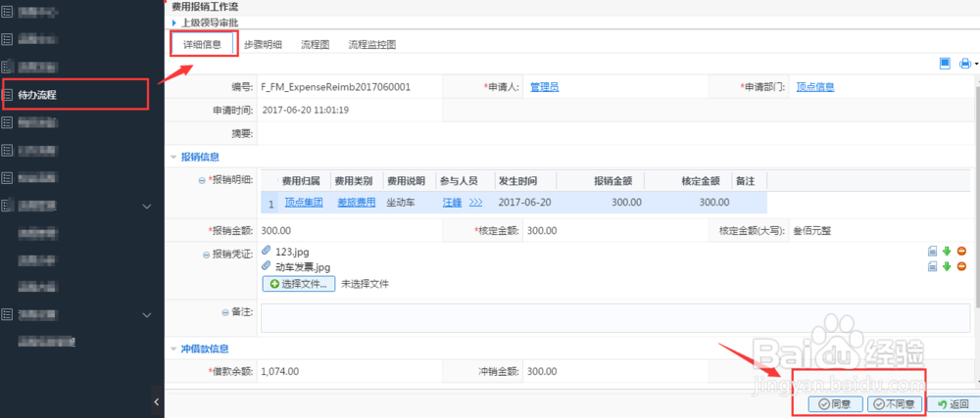Select the 坐动车 description cell
Image resolution: width=980 pixels, height=418 pixels.
[x=401, y=202]
